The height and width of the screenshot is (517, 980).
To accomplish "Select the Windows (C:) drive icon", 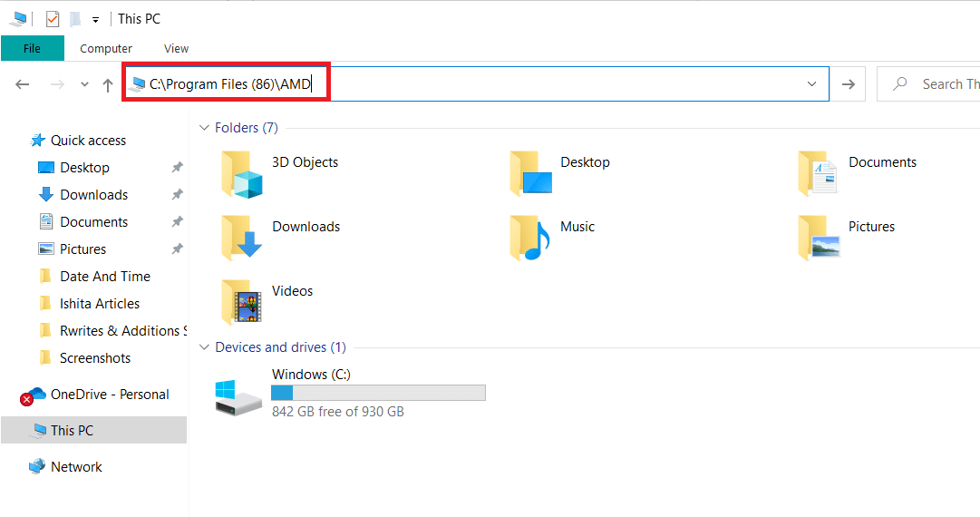I will [x=238, y=397].
